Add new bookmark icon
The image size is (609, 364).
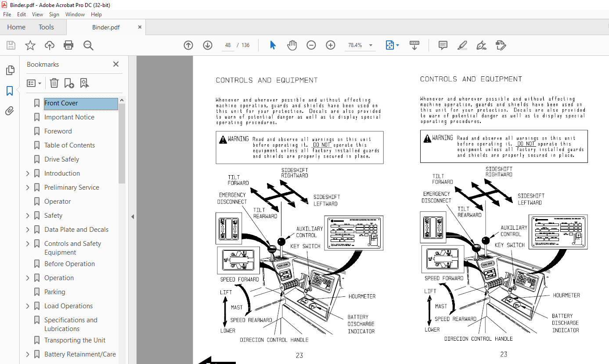click(x=69, y=83)
